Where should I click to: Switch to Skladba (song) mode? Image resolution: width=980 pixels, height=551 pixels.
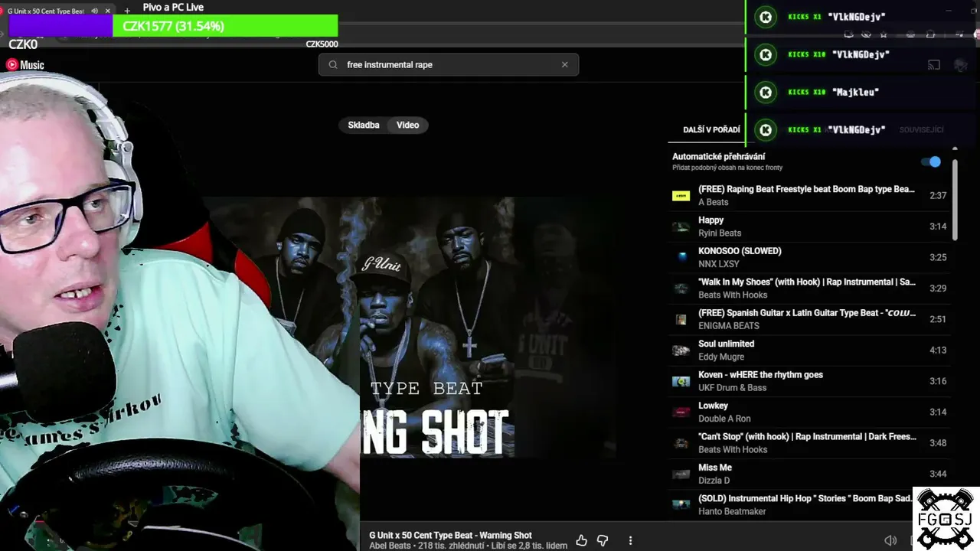[364, 125]
